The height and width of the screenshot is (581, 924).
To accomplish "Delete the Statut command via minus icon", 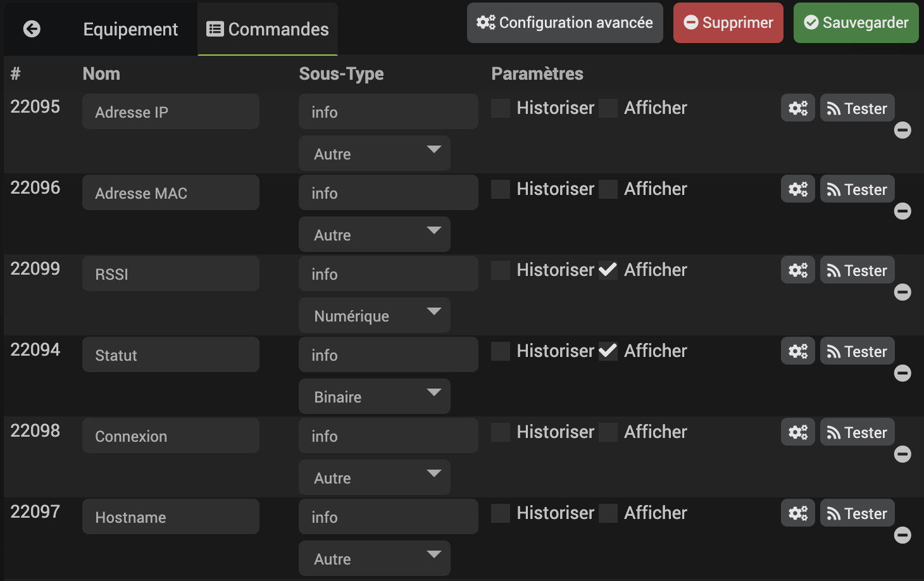I will [x=902, y=373].
